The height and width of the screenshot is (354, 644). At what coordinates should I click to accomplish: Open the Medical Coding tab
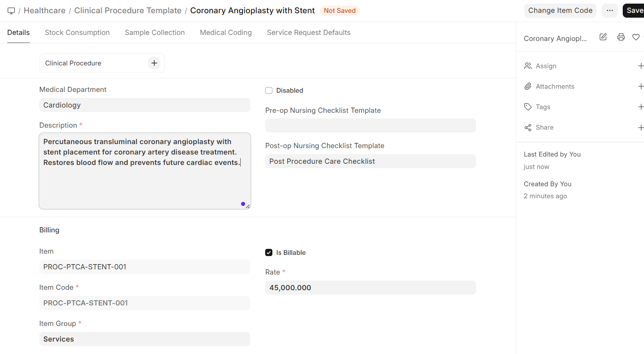(x=225, y=33)
